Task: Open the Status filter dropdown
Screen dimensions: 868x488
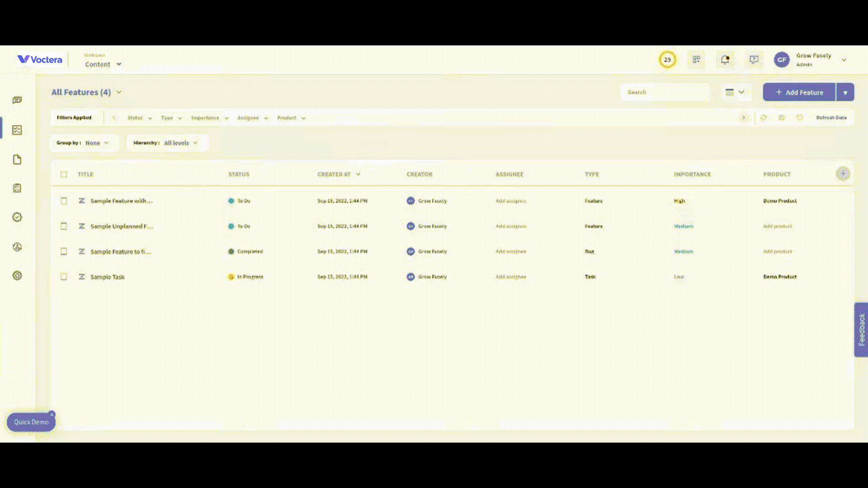Action: (139, 118)
